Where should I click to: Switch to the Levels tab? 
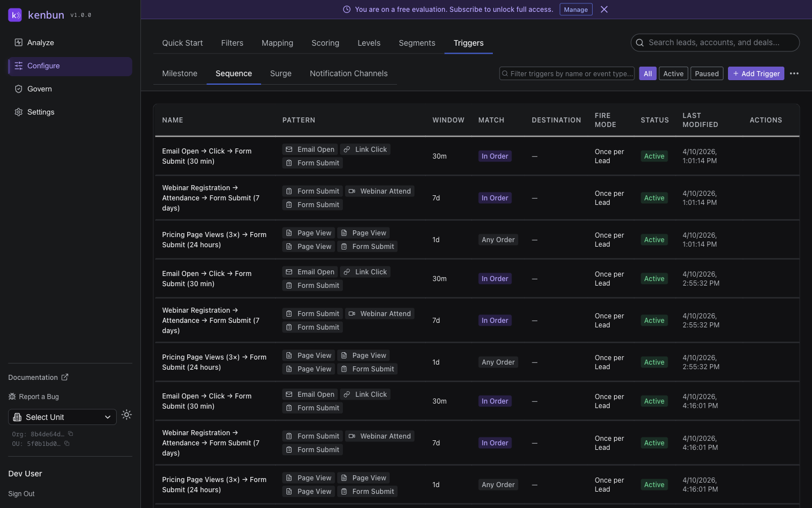(369, 43)
